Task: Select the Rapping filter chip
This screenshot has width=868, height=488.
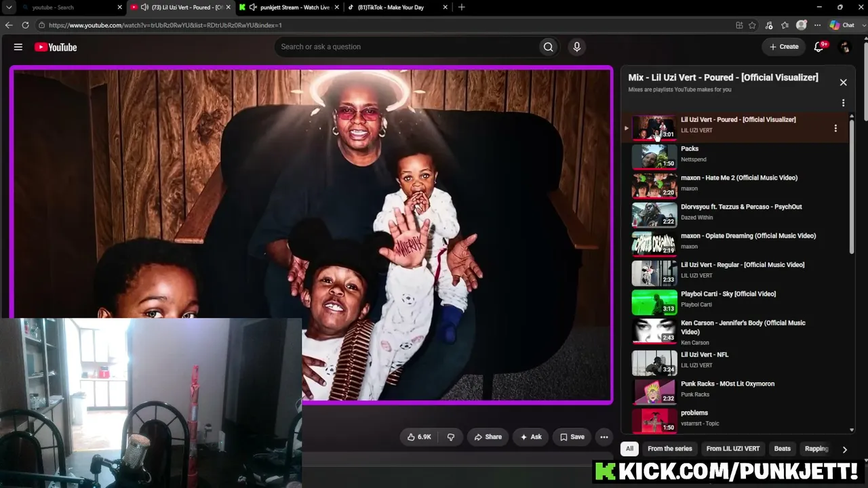Action: (816, 449)
